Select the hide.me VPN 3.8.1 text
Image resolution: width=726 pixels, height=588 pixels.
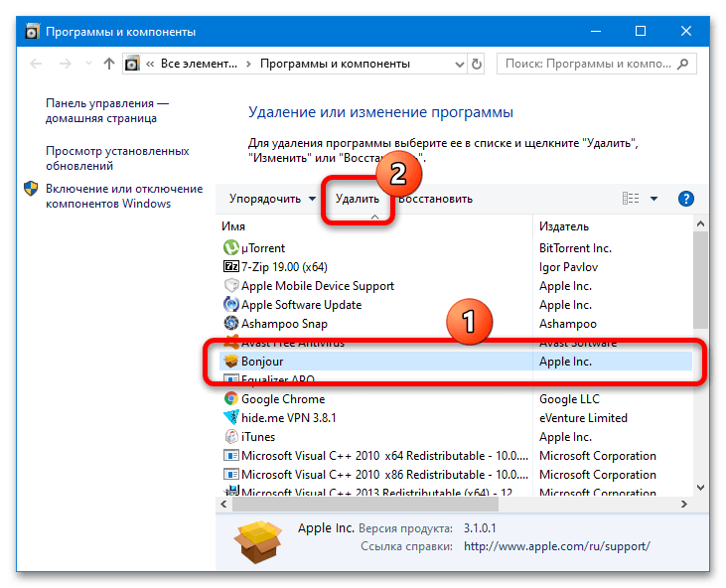coord(288,417)
